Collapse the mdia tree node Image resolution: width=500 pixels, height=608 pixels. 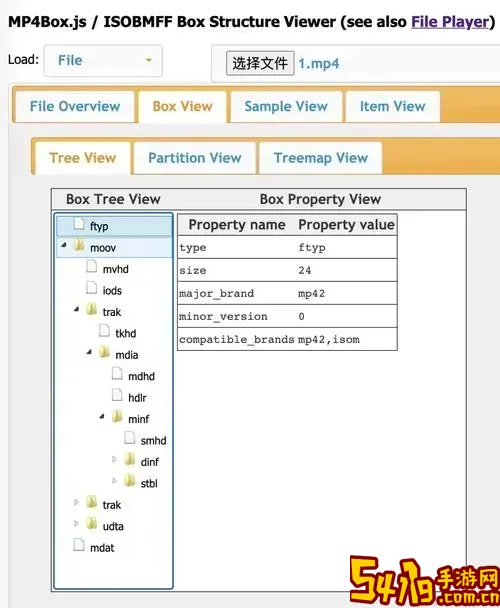pos(90,352)
